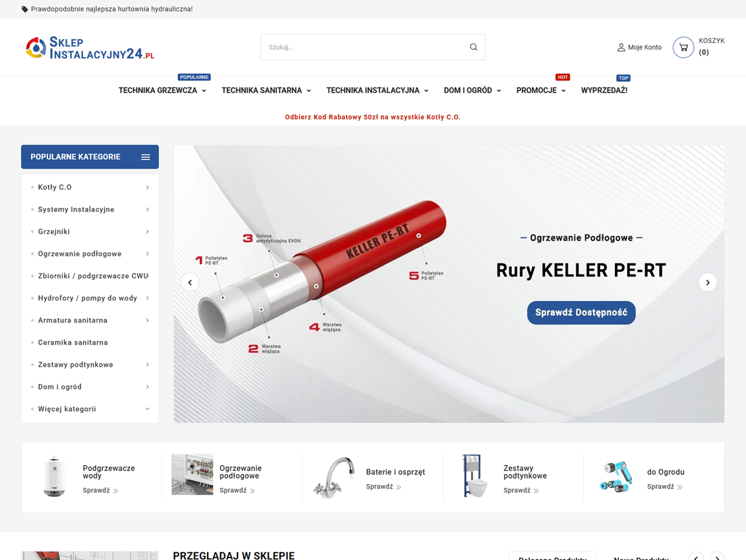
Task: Click Sprawdź Dostępność button
Action: 581,313
